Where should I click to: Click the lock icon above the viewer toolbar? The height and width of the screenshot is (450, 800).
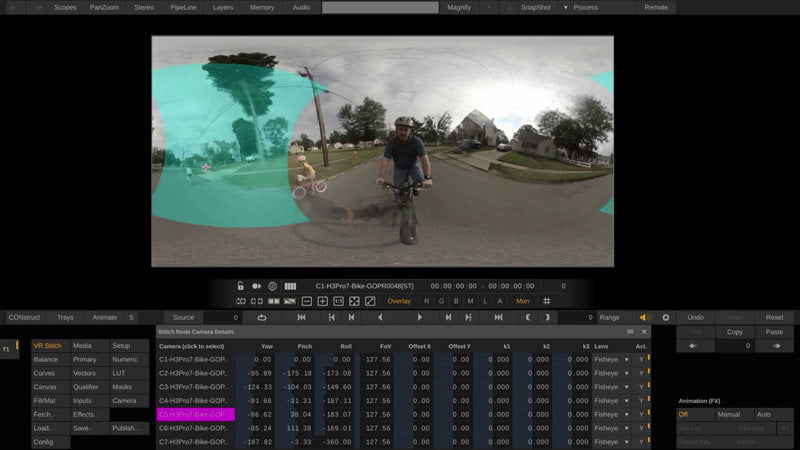tap(240, 286)
